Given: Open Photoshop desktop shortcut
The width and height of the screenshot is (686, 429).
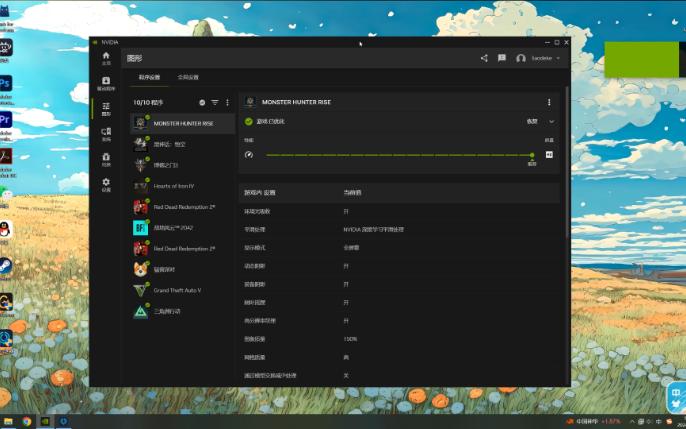Looking at the screenshot, I should [6, 83].
